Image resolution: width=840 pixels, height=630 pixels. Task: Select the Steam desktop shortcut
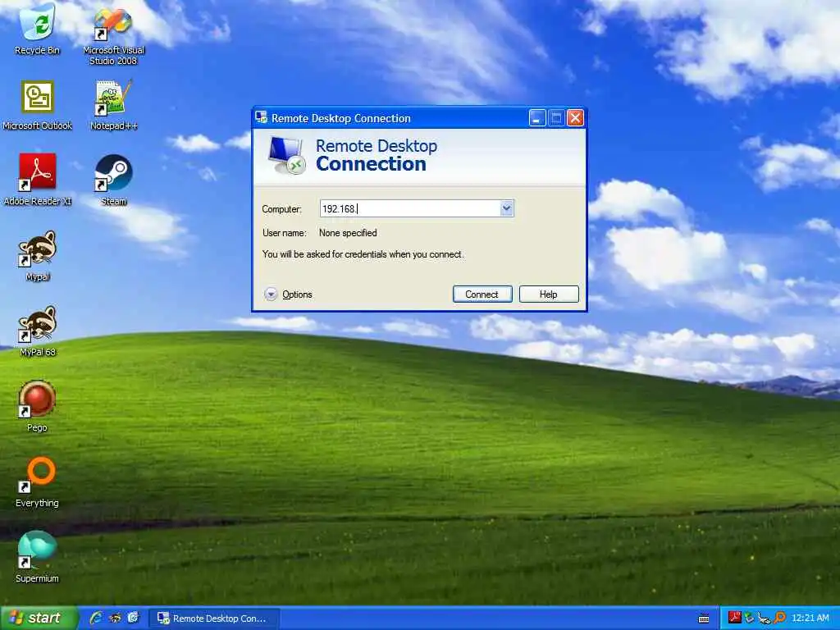113,180
